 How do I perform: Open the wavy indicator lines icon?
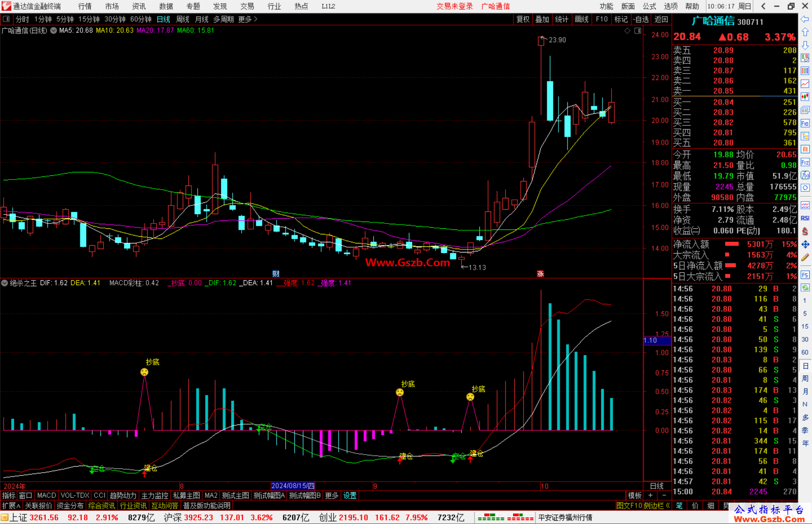point(805,205)
